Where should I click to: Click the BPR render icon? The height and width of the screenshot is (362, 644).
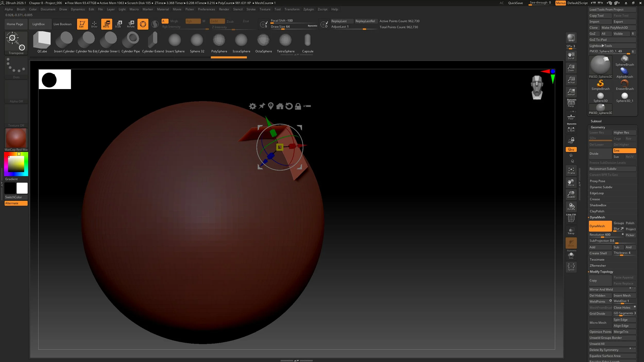[x=571, y=38]
